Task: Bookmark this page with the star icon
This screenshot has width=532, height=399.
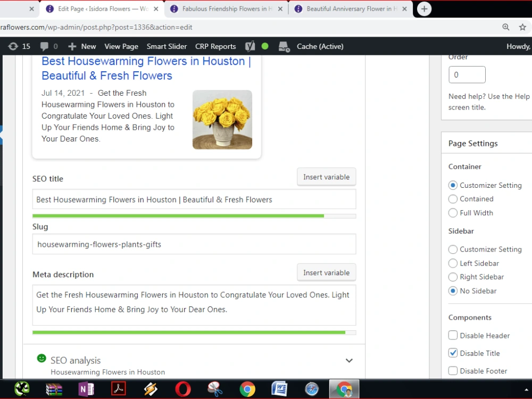Action: pos(522,27)
